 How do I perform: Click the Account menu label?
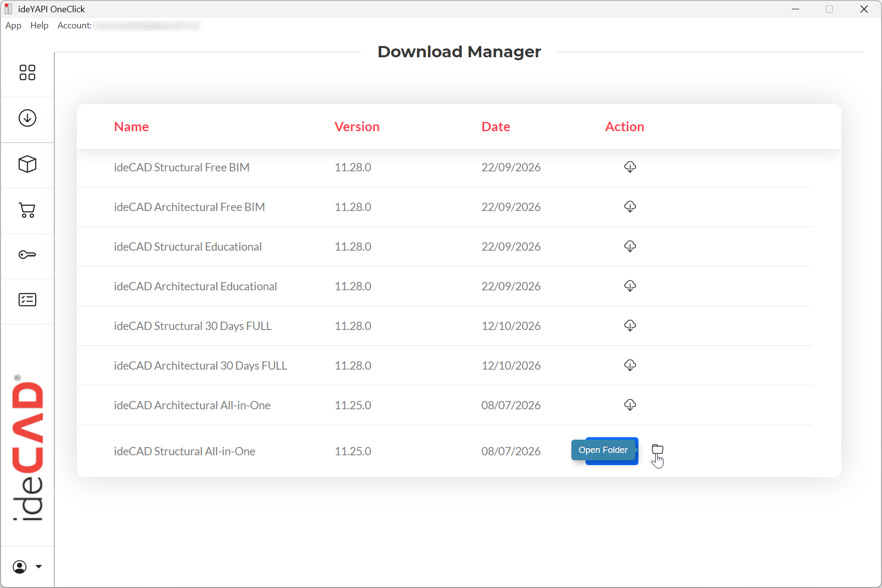tap(74, 25)
